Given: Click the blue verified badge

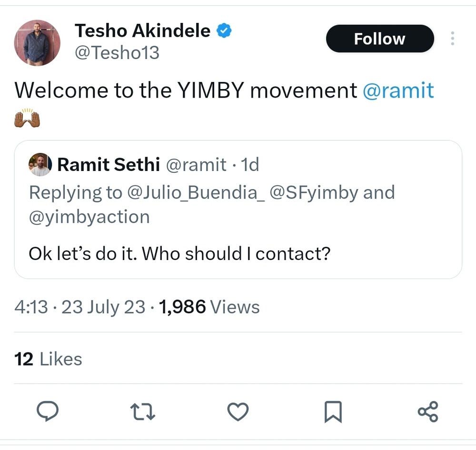Looking at the screenshot, I should coord(224,31).
